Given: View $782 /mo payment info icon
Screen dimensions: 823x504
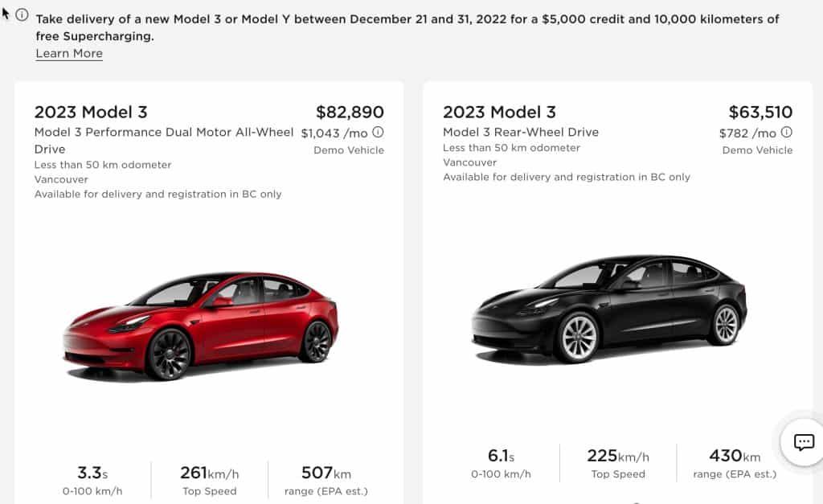Looking at the screenshot, I should pyautogui.click(x=785, y=130).
